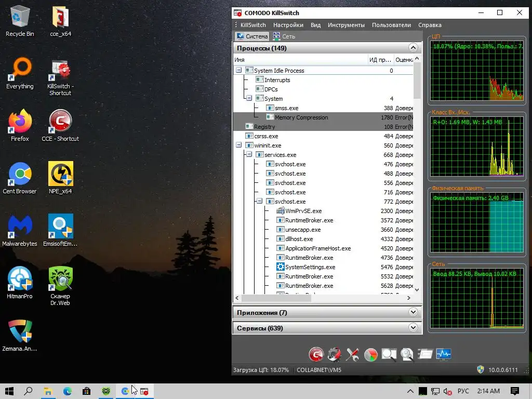The image size is (532, 399).
Task: Collapse the System Idle Process tree node
Action: point(239,70)
